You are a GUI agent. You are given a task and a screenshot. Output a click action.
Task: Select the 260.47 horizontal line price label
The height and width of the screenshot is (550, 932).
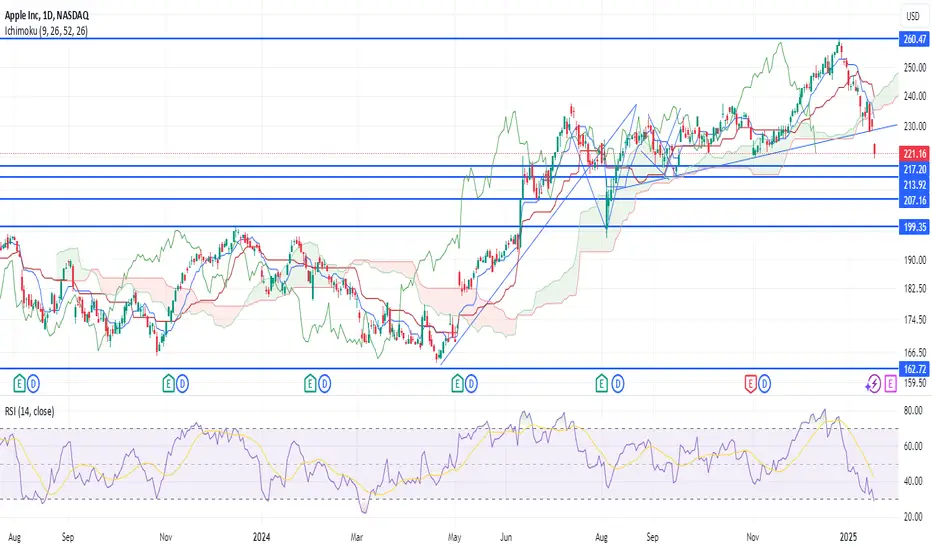pos(914,39)
